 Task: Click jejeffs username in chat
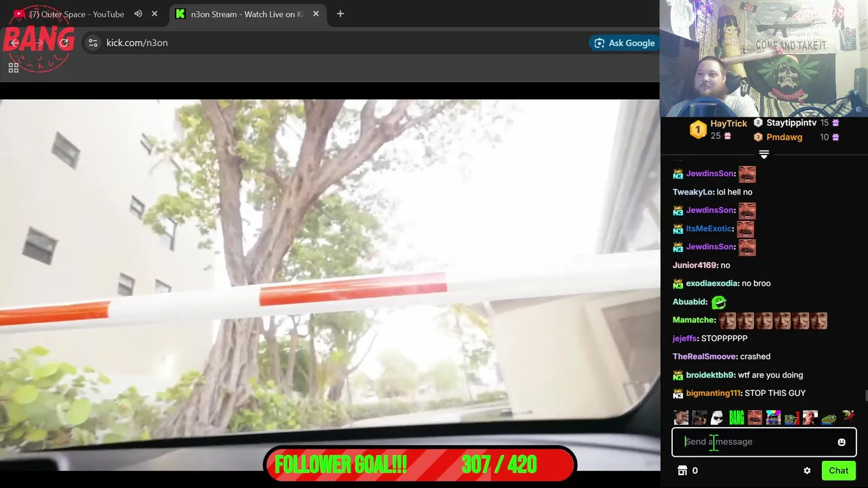pos(686,338)
